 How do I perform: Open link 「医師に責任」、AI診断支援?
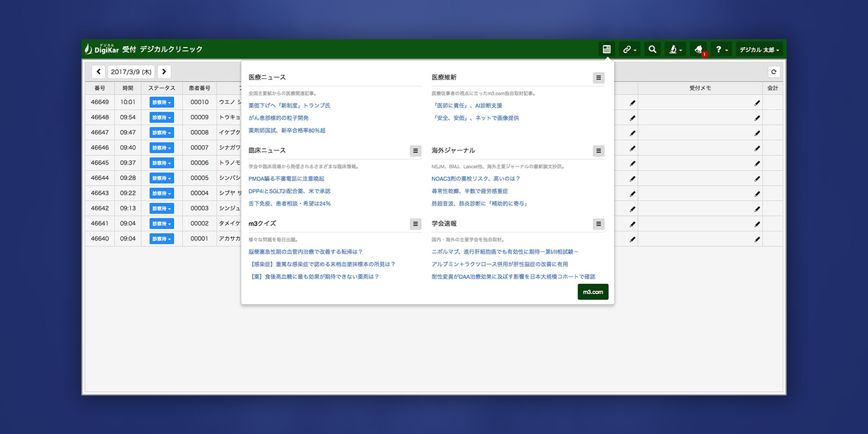(x=467, y=105)
